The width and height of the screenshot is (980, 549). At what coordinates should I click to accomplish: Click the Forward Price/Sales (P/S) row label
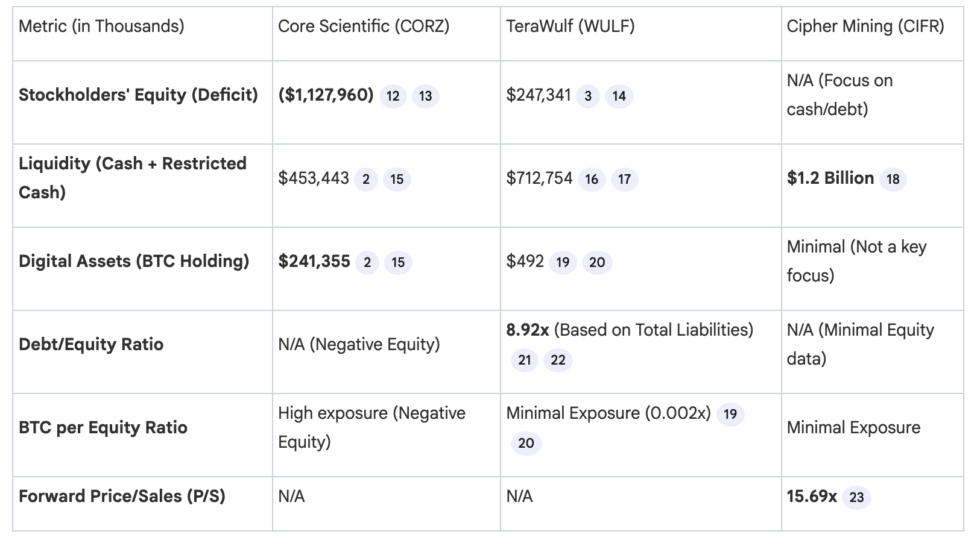(122, 496)
